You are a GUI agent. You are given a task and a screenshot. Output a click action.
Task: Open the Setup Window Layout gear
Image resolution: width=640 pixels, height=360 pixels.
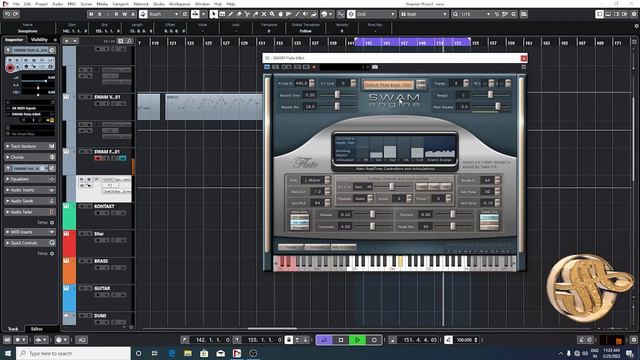point(634,14)
